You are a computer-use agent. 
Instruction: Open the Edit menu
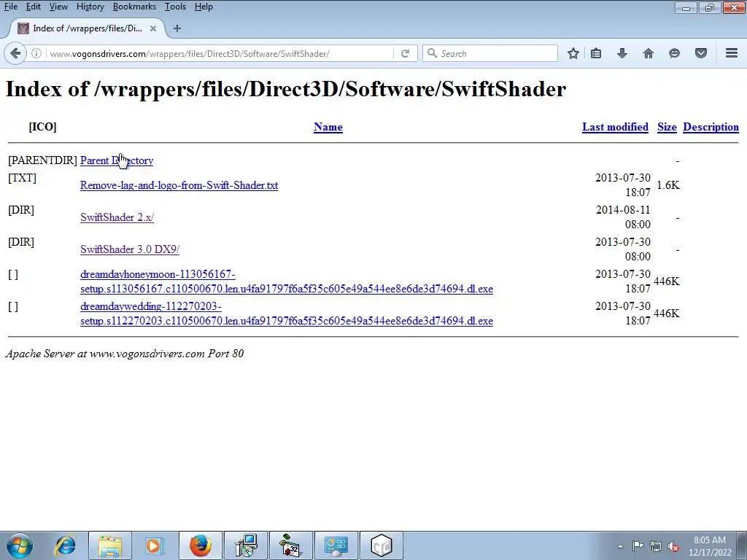click(34, 7)
